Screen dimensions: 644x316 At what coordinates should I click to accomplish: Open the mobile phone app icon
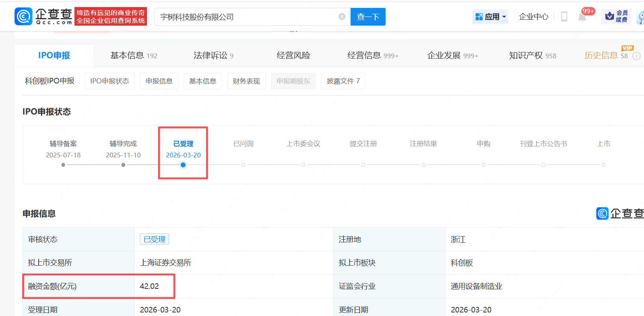click(x=564, y=17)
